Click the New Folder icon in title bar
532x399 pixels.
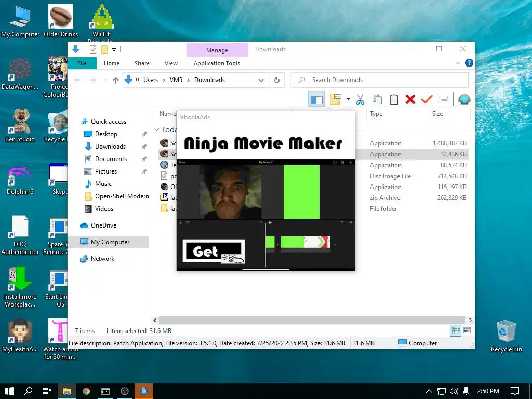pos(104,49)
